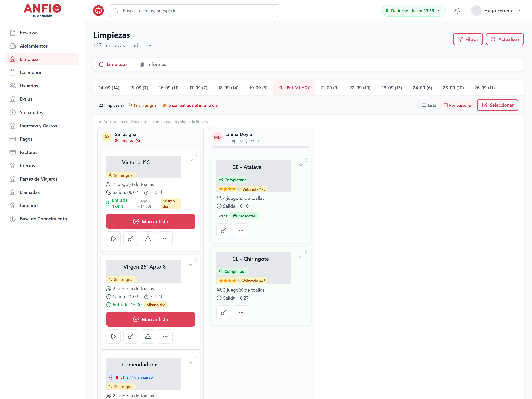Mark Victoria 1ºC as ready with Marcar lista
Viewport: 532px width, 399px height.
click(x=151, y=221)
